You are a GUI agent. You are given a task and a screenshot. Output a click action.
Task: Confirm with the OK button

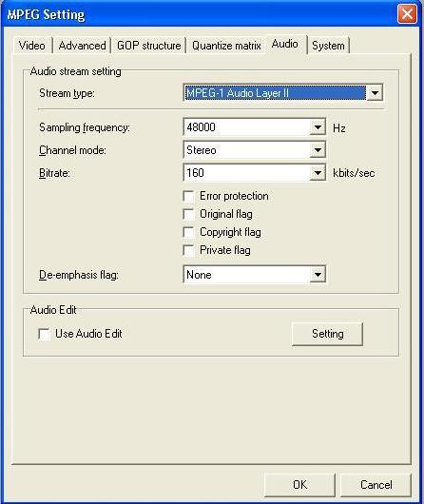299,485
